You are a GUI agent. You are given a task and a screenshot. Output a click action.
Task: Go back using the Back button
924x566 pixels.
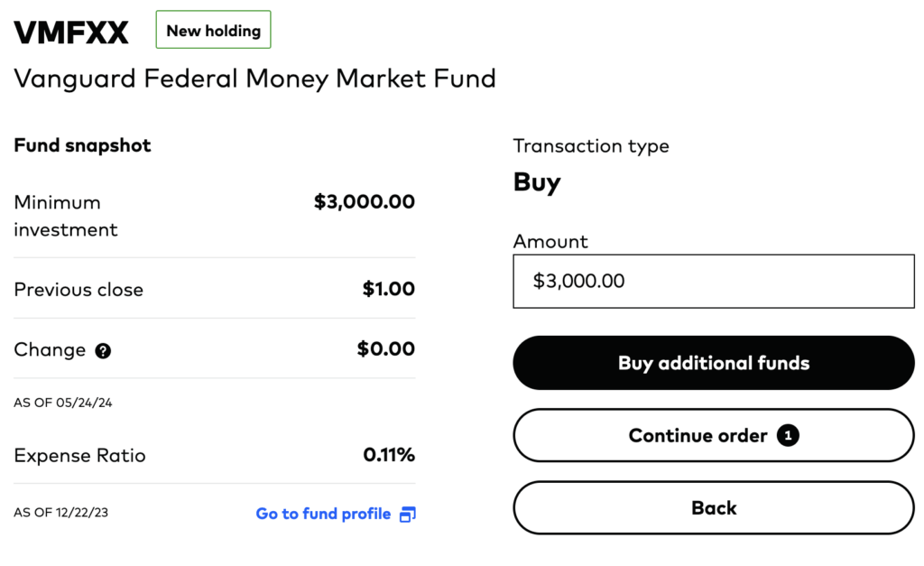tap(713, 508)
